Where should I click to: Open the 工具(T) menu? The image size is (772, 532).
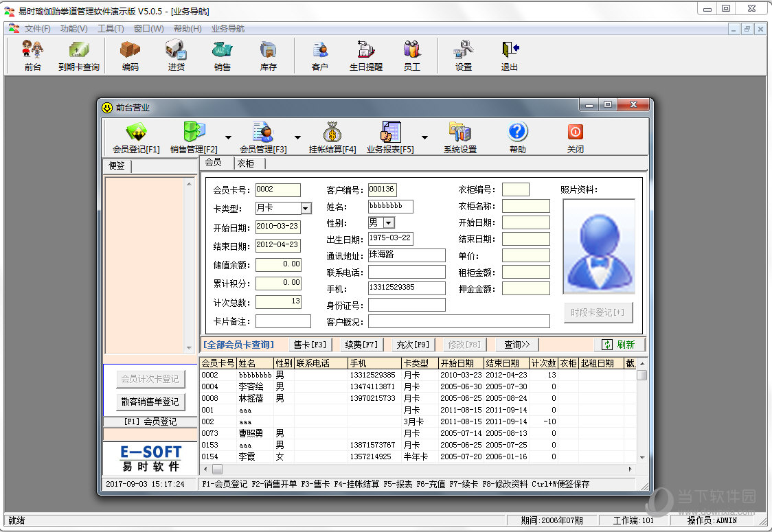111,29
